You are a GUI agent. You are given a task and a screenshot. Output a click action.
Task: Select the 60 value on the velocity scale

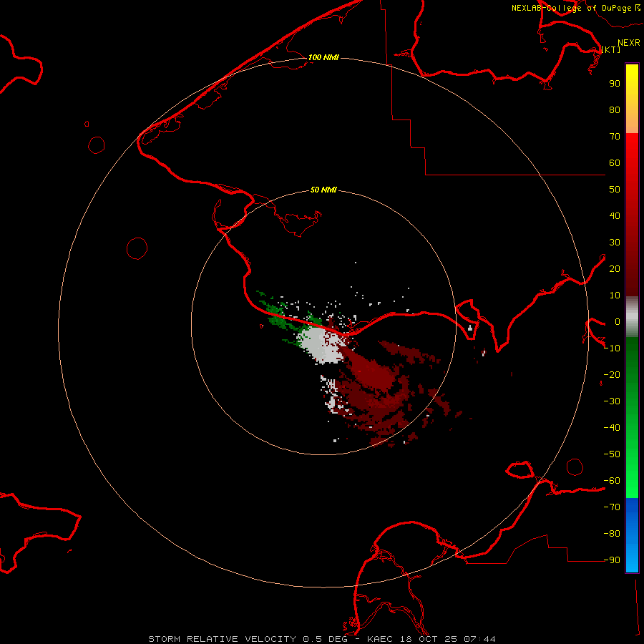click(615, 163)
